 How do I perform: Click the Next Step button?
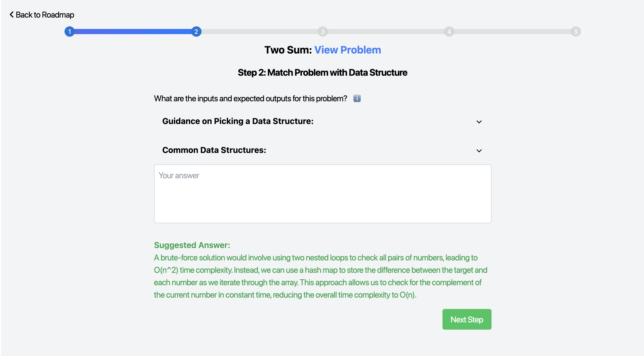tap(467, 319)
